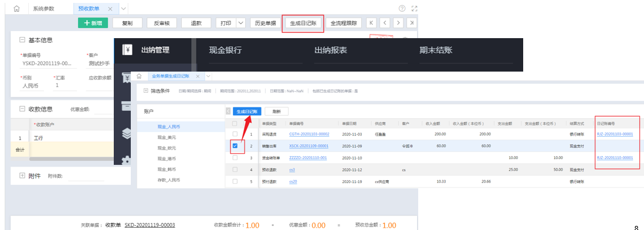This screenshot has width=644, height=230.
Task: Click the 复制 button
Action: [x=127, y=23]
